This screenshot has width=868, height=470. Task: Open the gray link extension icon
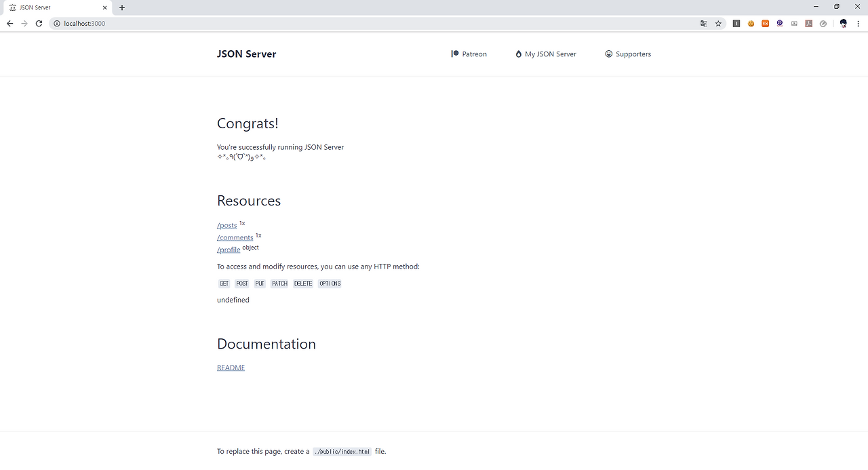point(823,23)
